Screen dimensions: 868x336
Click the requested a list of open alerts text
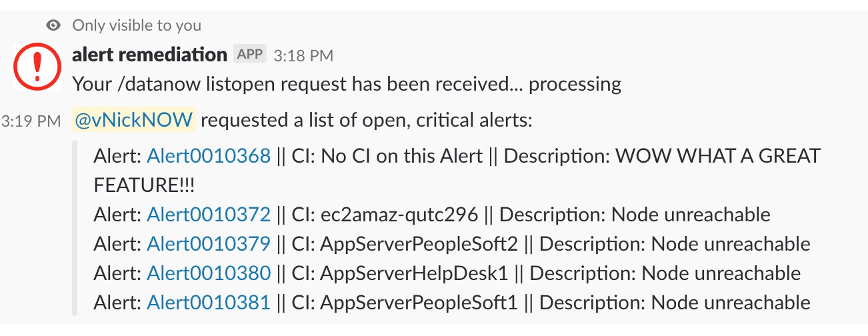click(x=367, y=121)
